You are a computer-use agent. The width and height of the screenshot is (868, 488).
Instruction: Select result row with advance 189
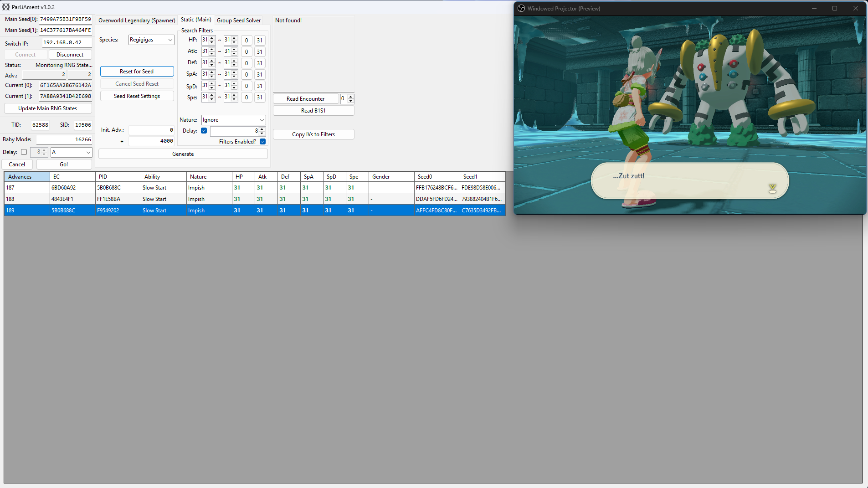(255, 211)
